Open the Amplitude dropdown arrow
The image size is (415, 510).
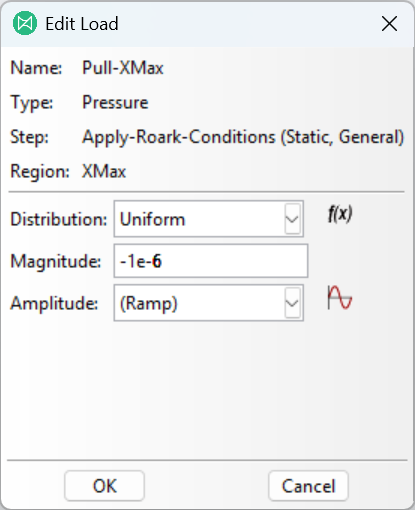(x=292, y=303)
